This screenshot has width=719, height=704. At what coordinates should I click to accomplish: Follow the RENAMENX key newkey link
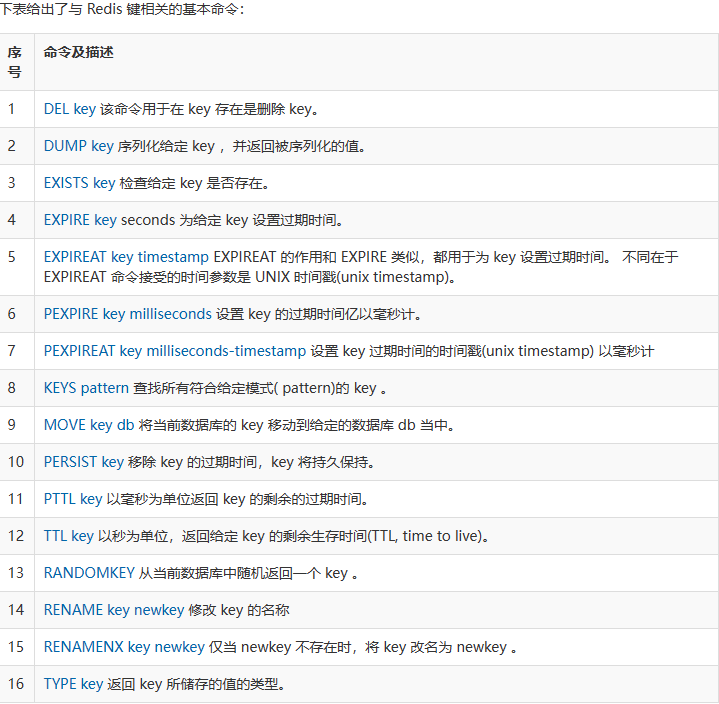point(123,647)
